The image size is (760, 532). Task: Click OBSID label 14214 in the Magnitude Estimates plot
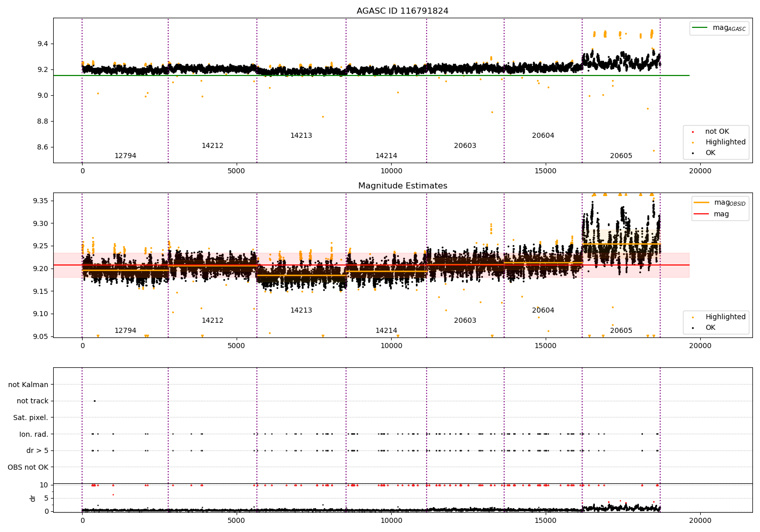pos(386,331)
